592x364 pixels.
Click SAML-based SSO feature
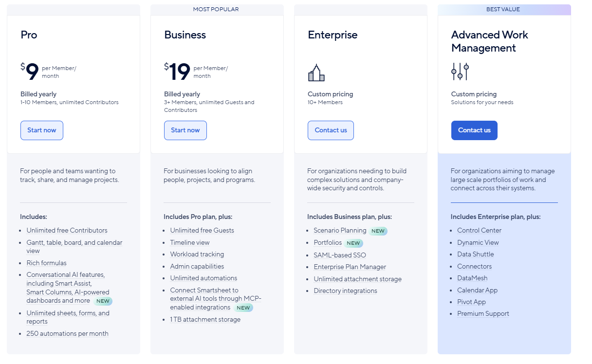click(x=340, y=255)
